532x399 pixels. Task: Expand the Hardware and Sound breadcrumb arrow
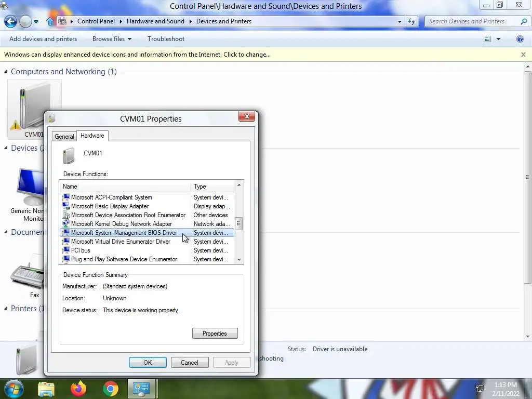[x=190, y=21]
